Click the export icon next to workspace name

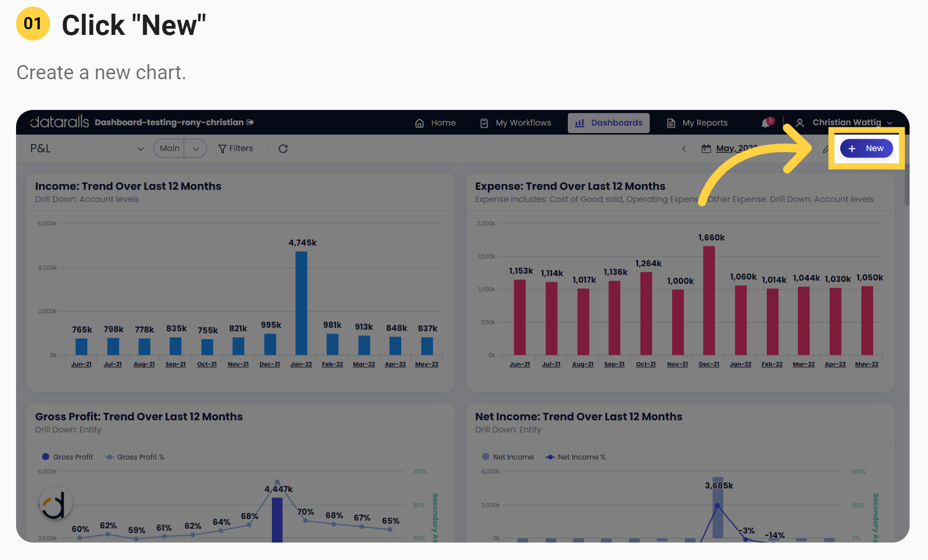click(251, 122)
